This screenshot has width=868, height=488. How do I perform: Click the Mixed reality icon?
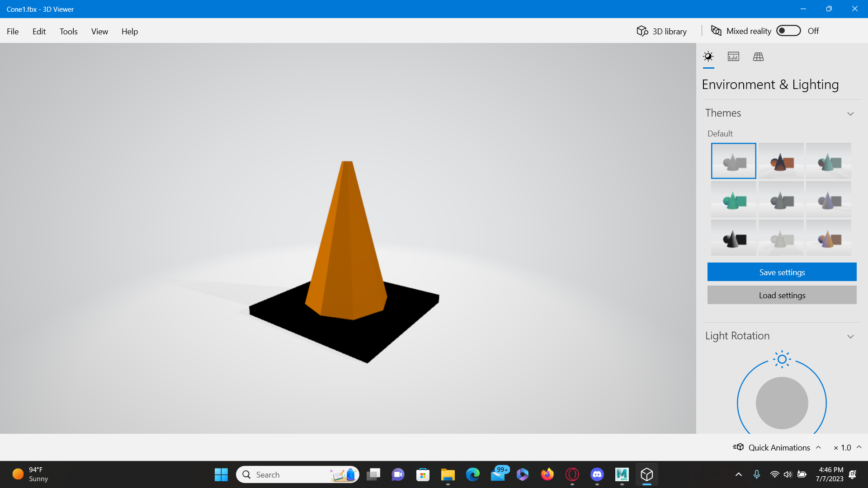(716, 31)
